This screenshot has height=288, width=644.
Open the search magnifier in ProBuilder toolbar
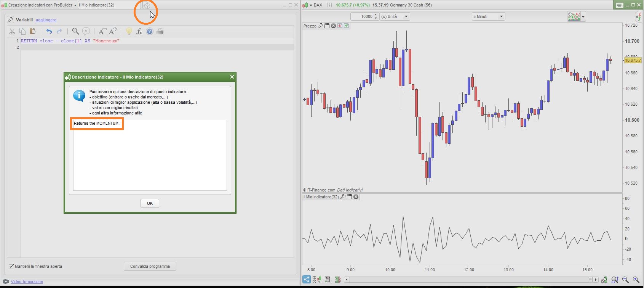tap(76, 31)
